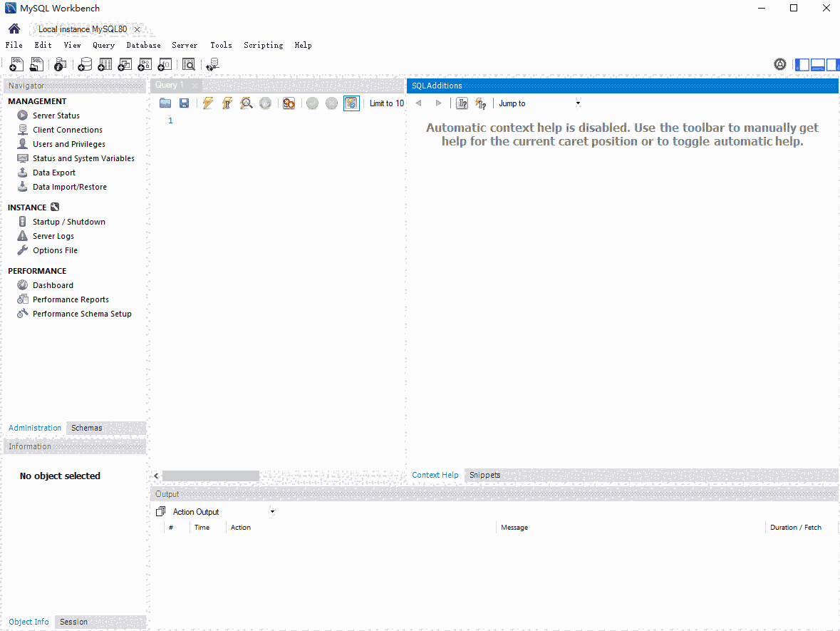This screenshot has width=840, height=631.
Task: Toggle the bottom output panel visibility
Action: coord(817,64)
